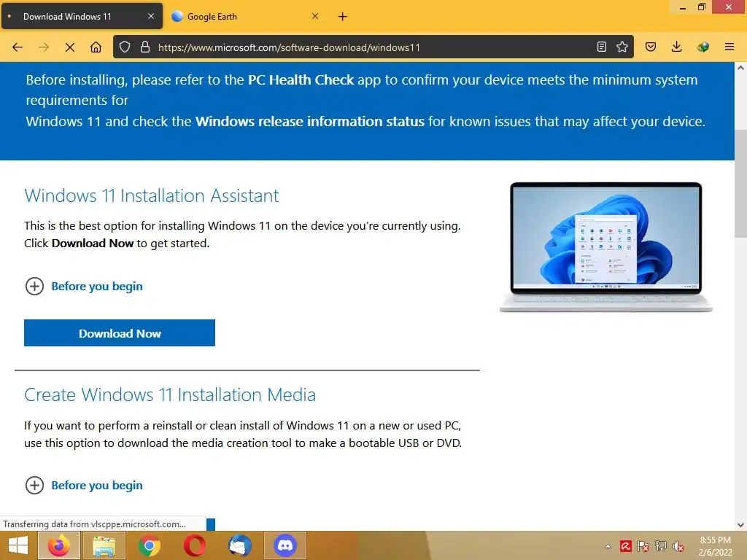Screen dimensions: 747x560
Task: Open Thunderbird mail from the taskbar
Action: pos(239,545)
